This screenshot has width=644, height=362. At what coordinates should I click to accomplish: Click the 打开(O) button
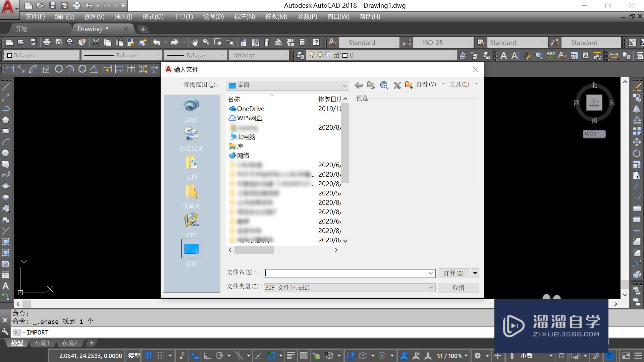pyautogui.click(x=453, y=273)
